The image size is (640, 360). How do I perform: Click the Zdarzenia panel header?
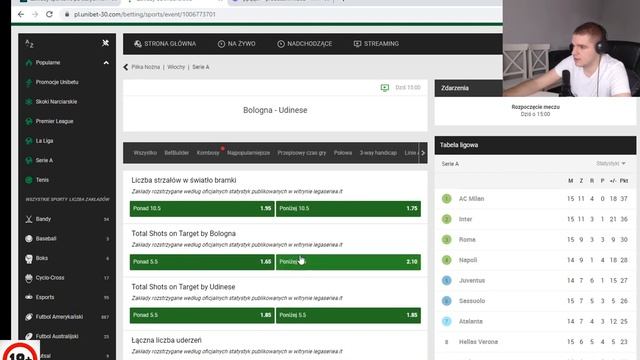[469, 88]
